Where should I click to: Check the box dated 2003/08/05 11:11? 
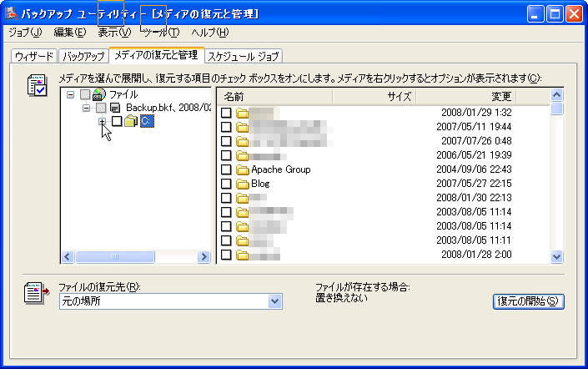coord(226,240)
